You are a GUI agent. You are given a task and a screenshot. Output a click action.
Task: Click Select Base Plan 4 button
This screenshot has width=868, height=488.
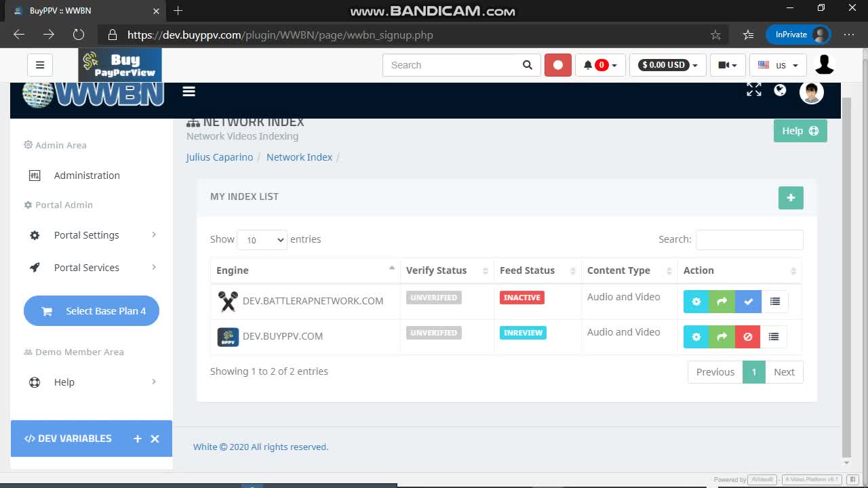coord(92,311)
